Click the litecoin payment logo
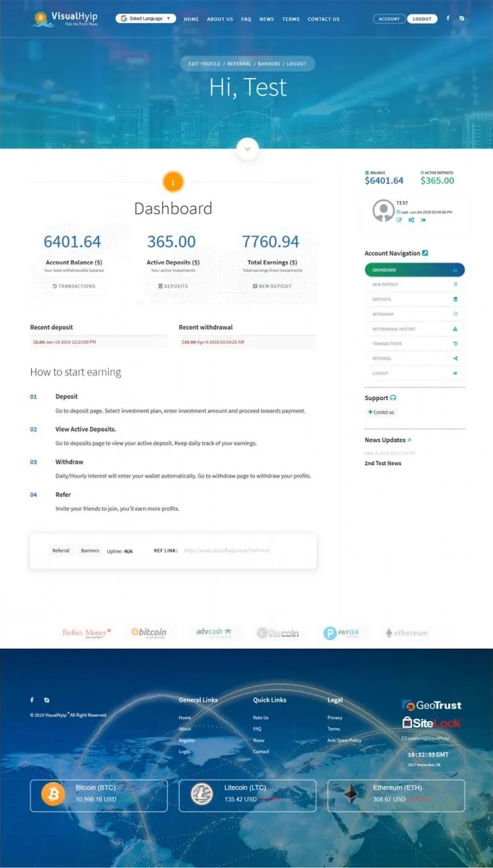This screenshot has height=868, width=493. pyautogui.click(x=277, y=633)
